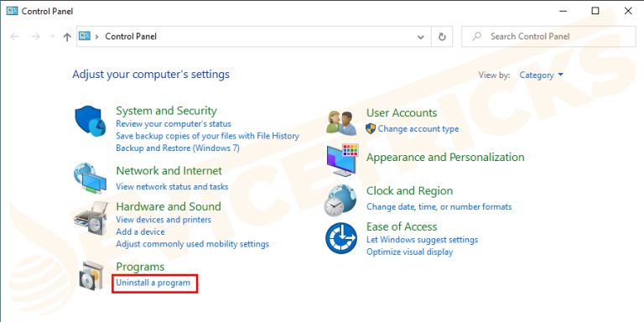Click the Control Panel breadcrumb in address bar
The height and width of the screenshot is (322, 644).
(x=131, y=37)
